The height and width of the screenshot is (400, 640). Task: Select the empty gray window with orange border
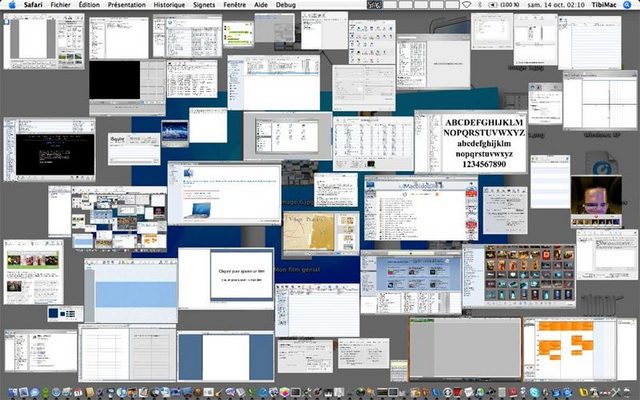465,349
